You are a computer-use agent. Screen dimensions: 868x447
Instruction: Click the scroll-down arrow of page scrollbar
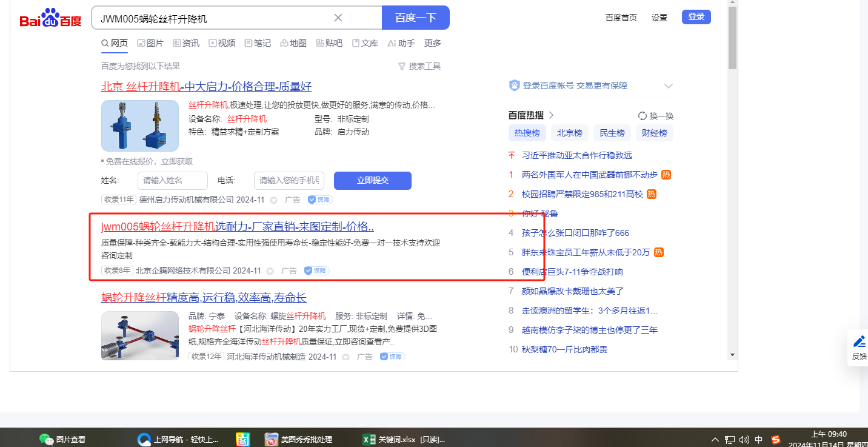732,355
